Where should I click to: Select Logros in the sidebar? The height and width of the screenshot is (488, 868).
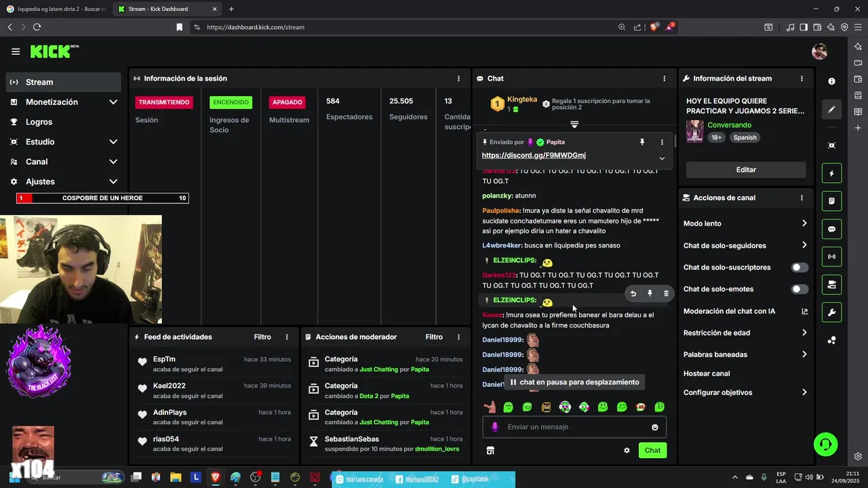coord(64,122)
